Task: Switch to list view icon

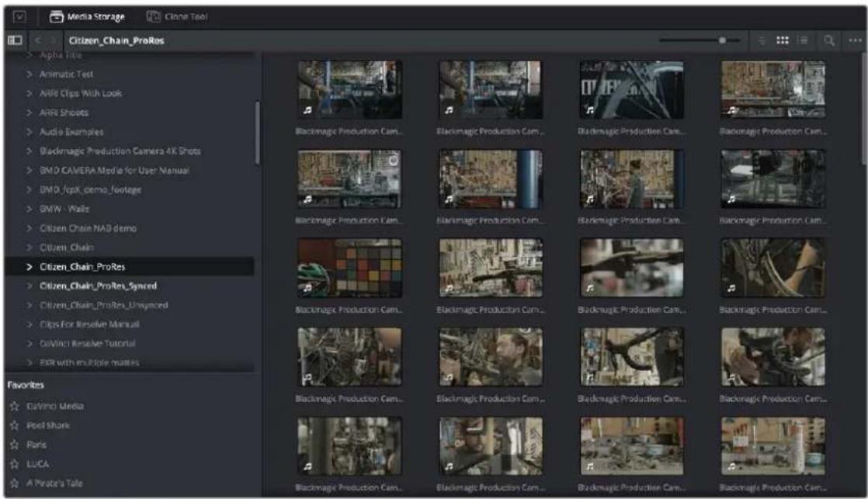Action: point(803,40)
